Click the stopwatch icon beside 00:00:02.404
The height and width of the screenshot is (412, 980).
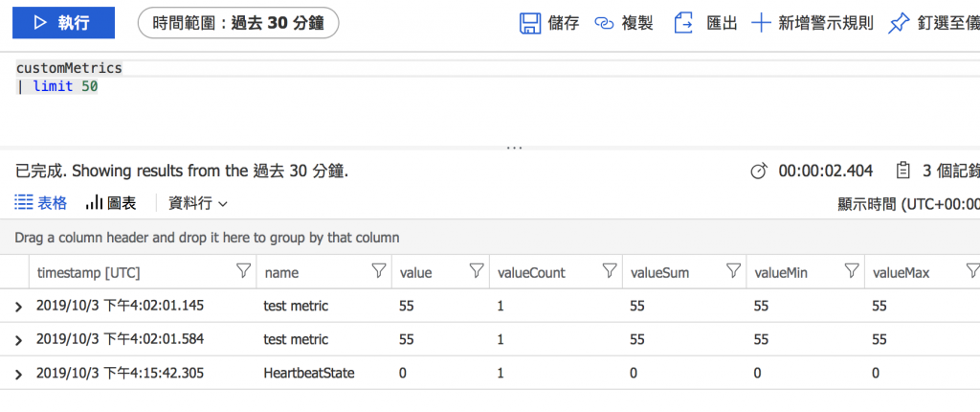[x=758, y=171]
